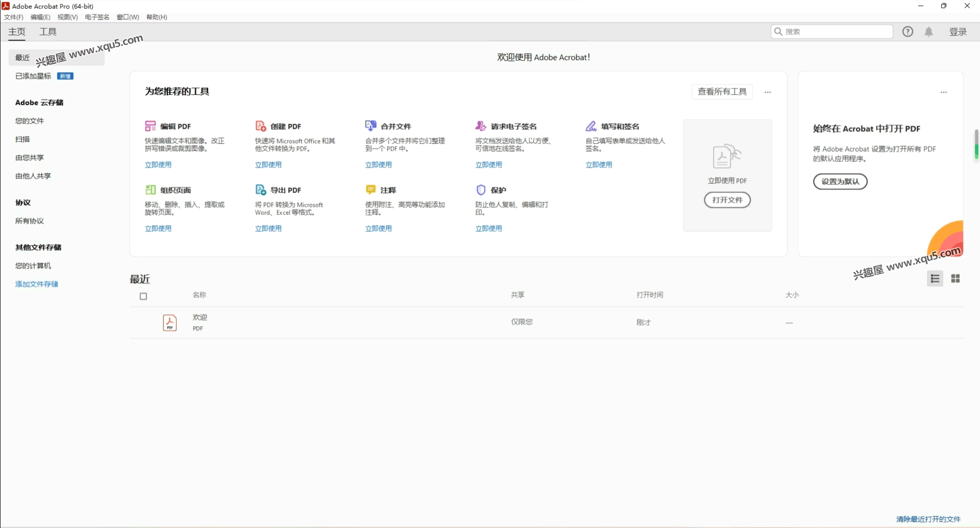Click the Request E-signature (请求电子签名) icon

[481, 126]
